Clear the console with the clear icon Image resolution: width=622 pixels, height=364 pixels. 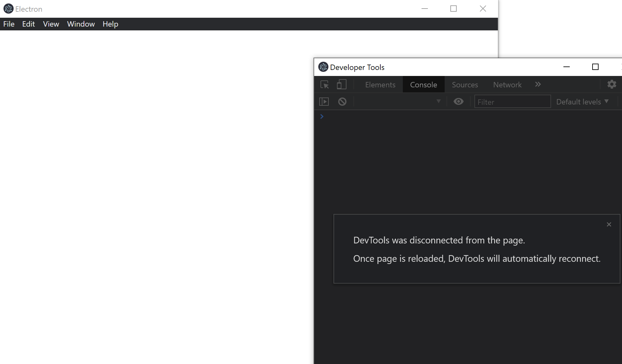click(342, 102)
